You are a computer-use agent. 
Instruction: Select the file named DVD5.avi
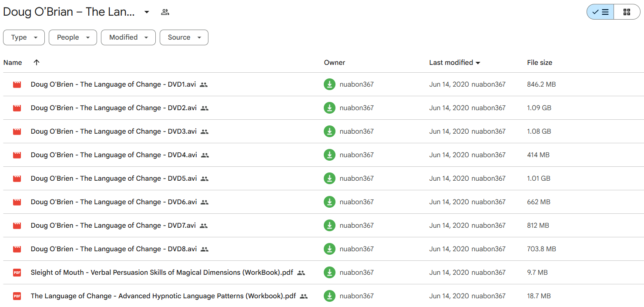tap(114, 179)
